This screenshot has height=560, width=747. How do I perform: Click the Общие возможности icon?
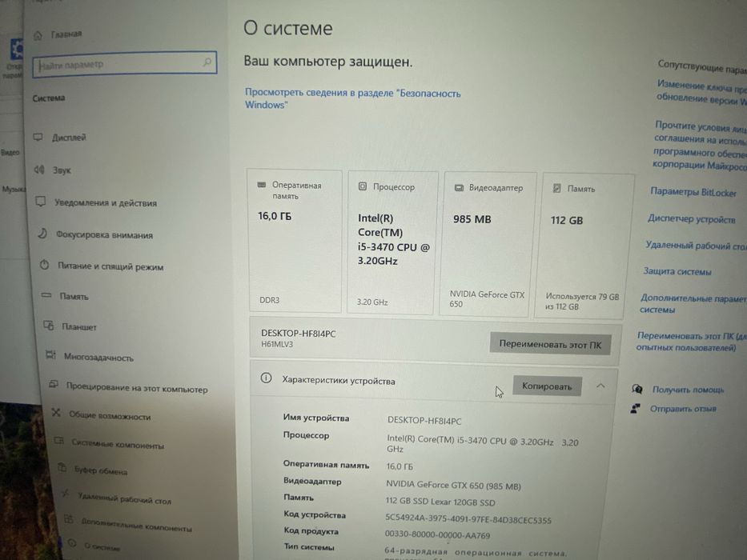[56, 412]
